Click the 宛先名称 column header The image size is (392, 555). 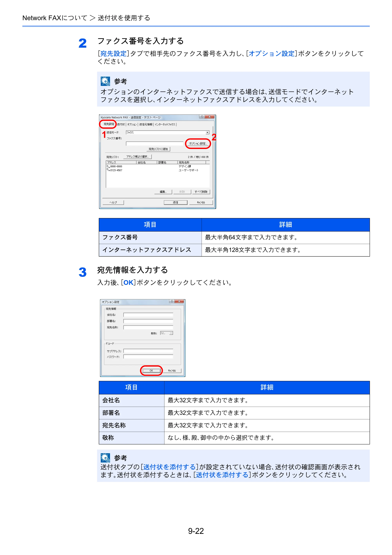pyautogui.click(x=191, y=163)
